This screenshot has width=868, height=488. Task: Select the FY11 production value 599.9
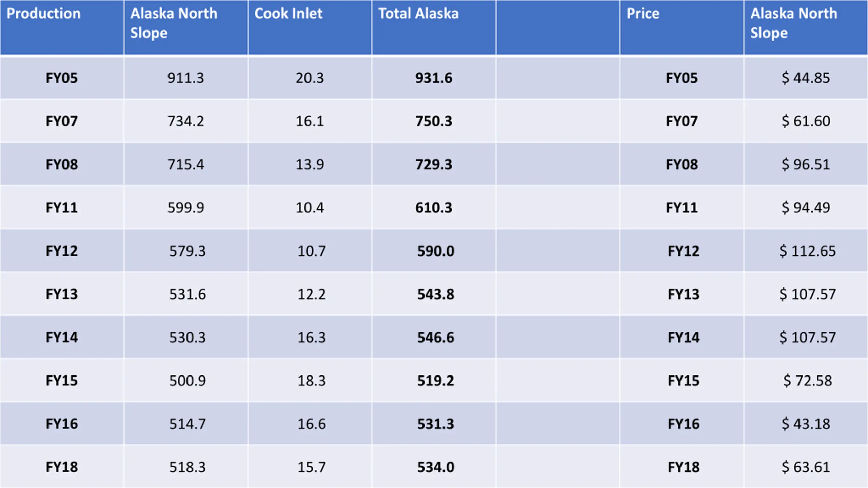(x=186, y=207)
